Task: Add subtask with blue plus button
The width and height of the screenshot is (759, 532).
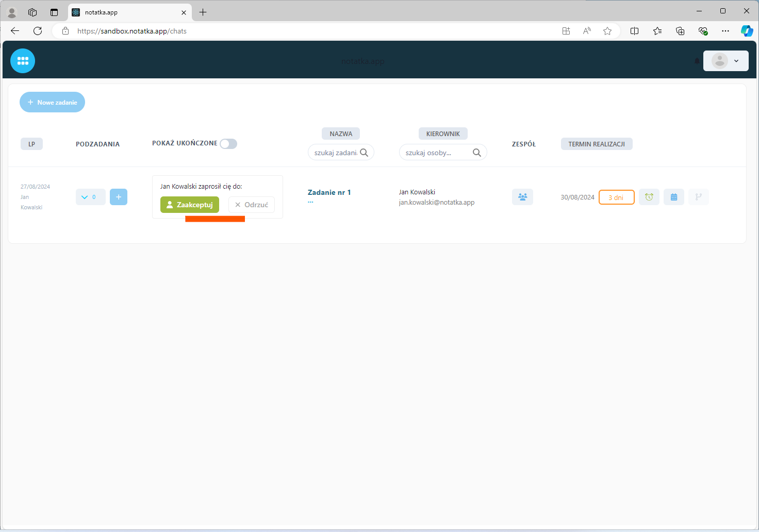Action: (x=119, y=197)
